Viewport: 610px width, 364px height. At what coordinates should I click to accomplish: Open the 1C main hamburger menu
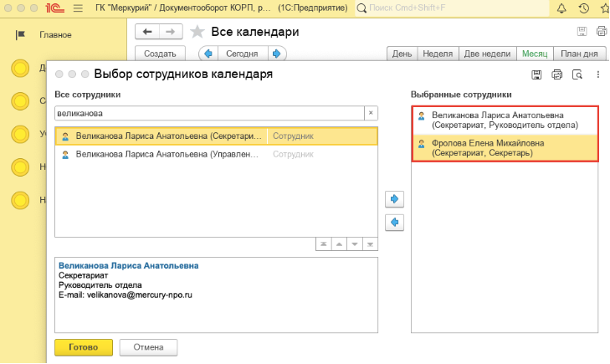(x=78, y=8)
